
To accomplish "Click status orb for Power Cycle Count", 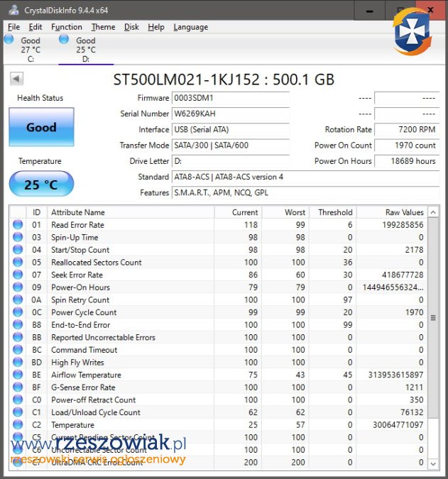I will (x=18, y=312).
